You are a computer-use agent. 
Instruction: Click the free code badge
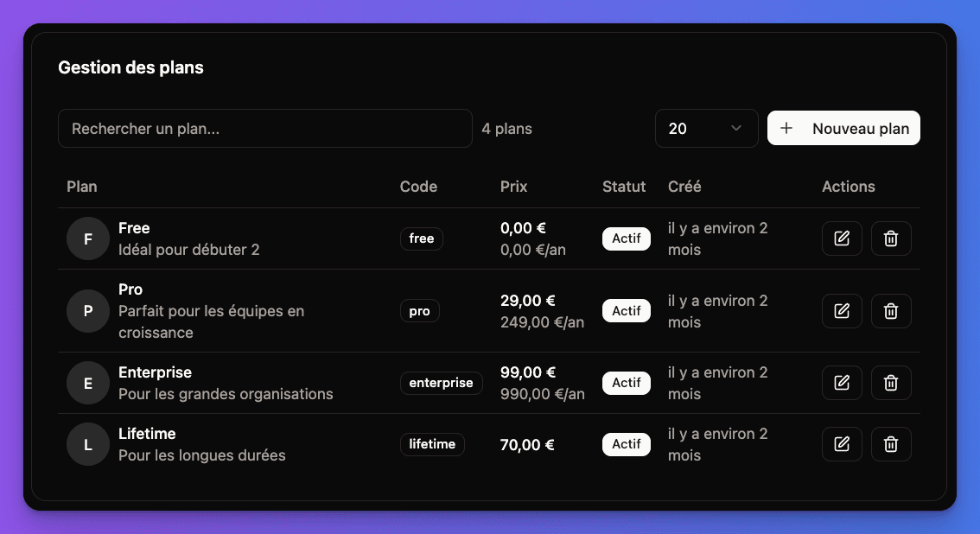[x=421, y=238]
